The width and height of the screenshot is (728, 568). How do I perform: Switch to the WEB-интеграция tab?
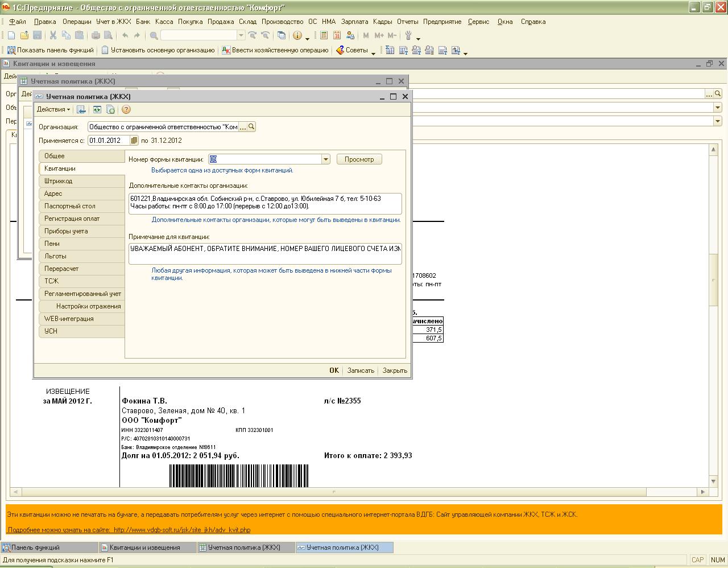82,319
